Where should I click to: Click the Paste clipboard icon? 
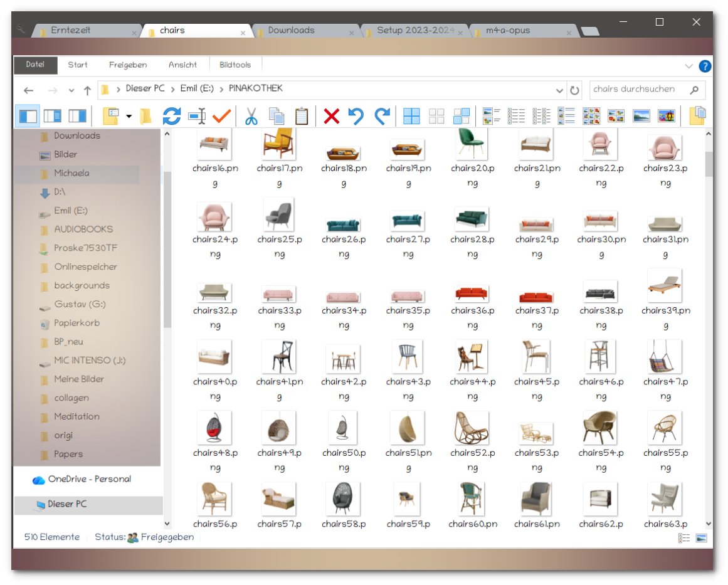(x=302, y=116)
